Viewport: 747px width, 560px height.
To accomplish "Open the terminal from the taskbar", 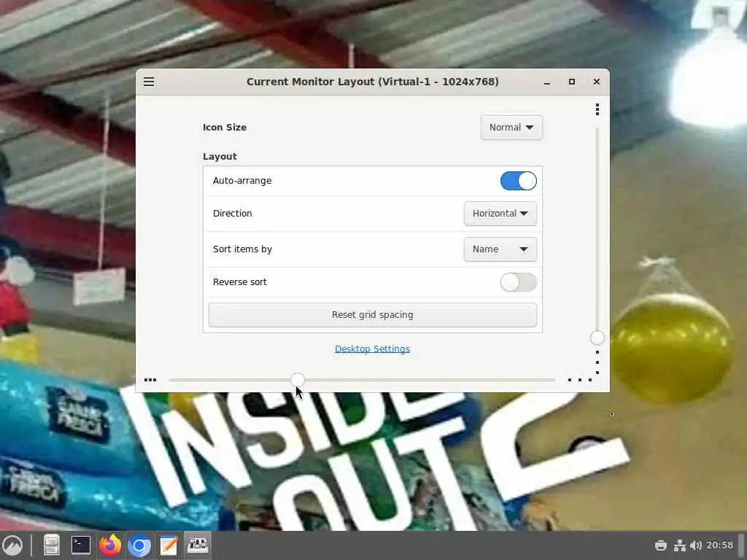I will pos(80,545).
